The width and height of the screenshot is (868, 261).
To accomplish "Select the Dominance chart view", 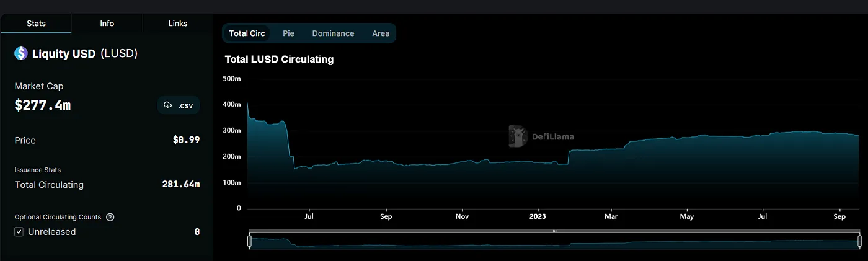I will click(x=333, y=33).
